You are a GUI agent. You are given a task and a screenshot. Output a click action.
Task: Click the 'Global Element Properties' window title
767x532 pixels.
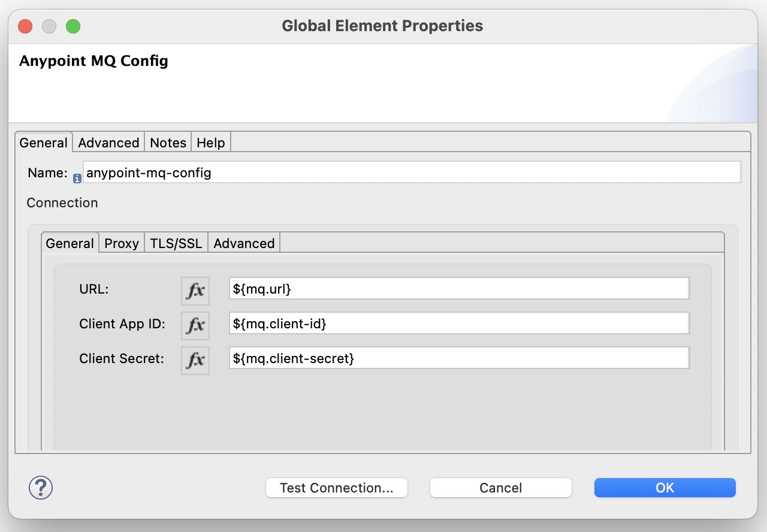(x=382, y=26)
